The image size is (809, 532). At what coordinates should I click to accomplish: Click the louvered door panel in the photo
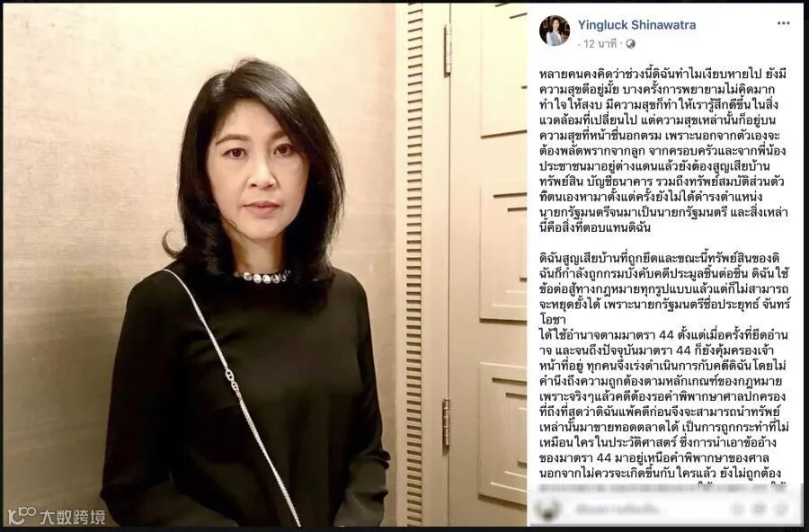coord(413,264)
